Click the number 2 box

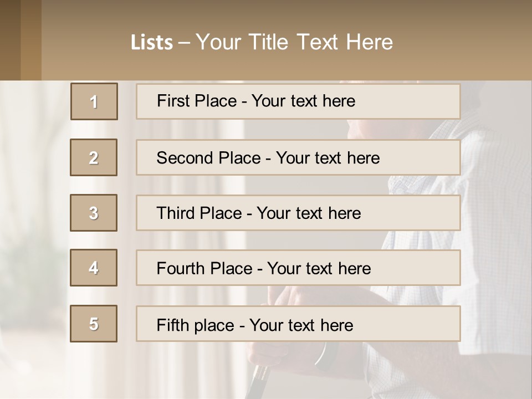pos(94,157)
